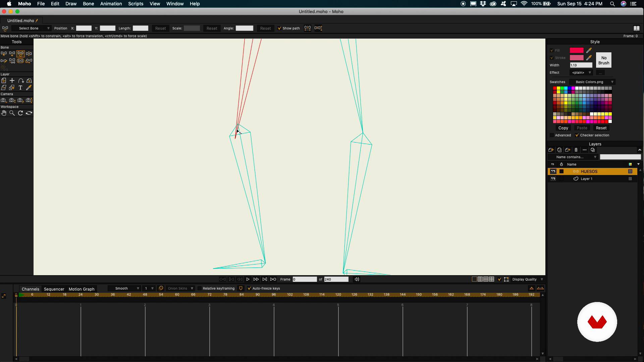The width and height of the screenshot is (644, 362).
Task: Open the Moho document library icon
Action: click(636, 28)
